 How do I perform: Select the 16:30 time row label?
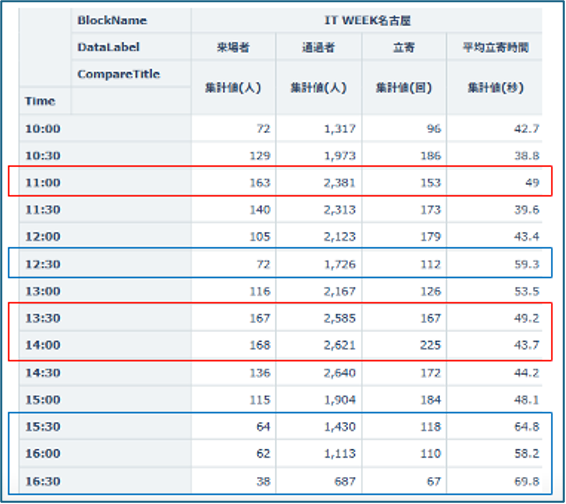(x=43, y=481)
